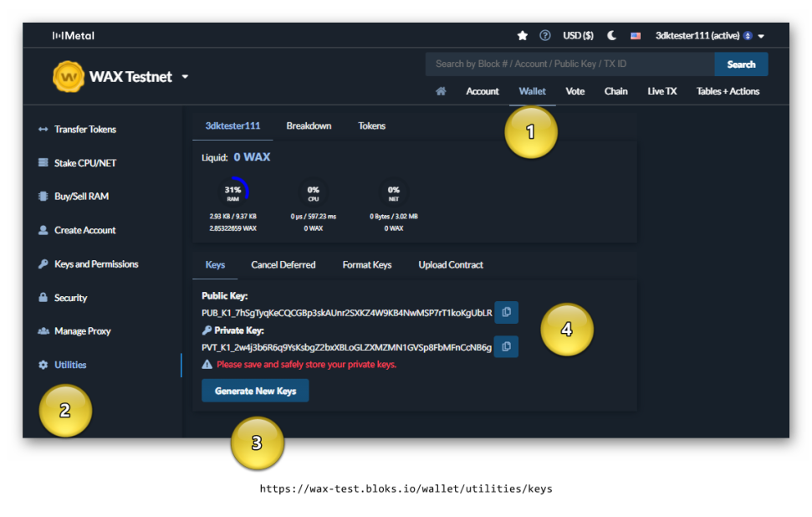The height and width of the screenshot is (517, 812).
Task: Open the help question mark icon
Action: (x=544, y=36)
